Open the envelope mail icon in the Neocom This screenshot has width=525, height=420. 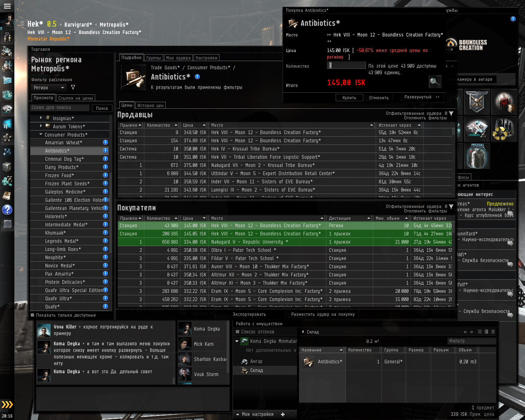pos(7,80)
